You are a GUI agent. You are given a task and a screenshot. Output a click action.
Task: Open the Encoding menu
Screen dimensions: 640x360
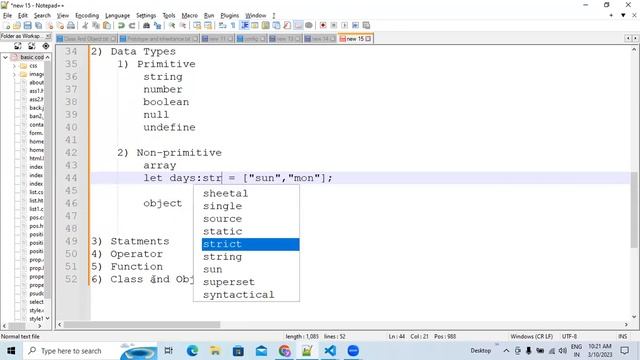click(x=87, y=16)
